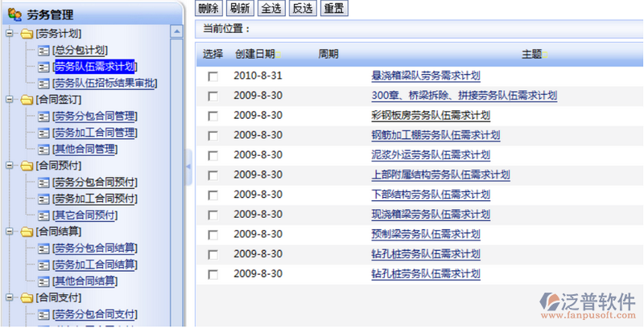Click folder icon beside 合同预付
644x328 pixels.
(x=27, y=166)
